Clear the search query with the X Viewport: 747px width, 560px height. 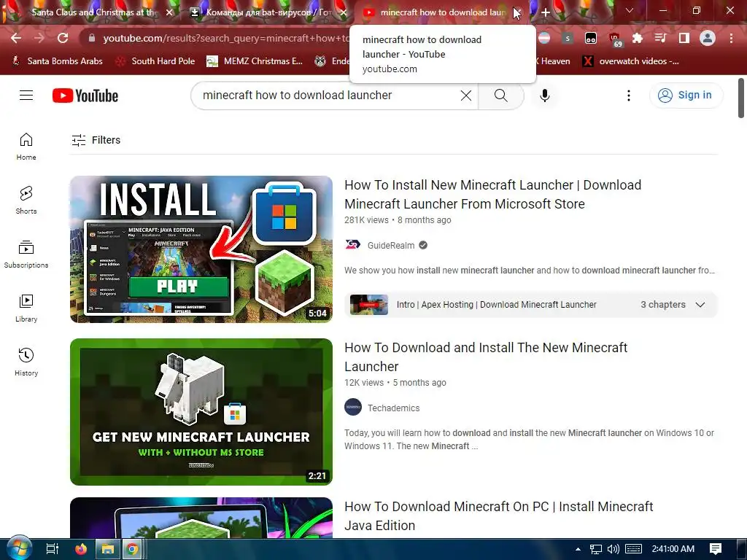click(466, 96)
